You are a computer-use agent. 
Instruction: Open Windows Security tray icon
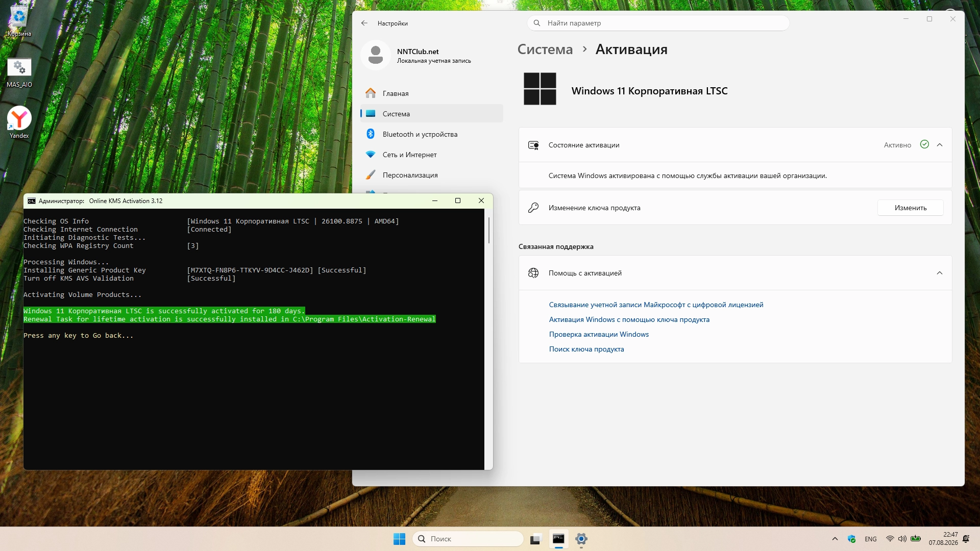851,539
